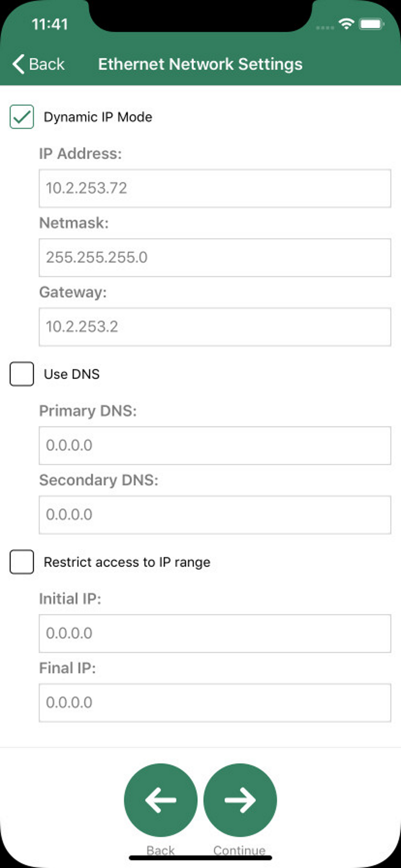The image size is (401, 868).
Task: Click the IP Address field
Action: click(215, 188)
